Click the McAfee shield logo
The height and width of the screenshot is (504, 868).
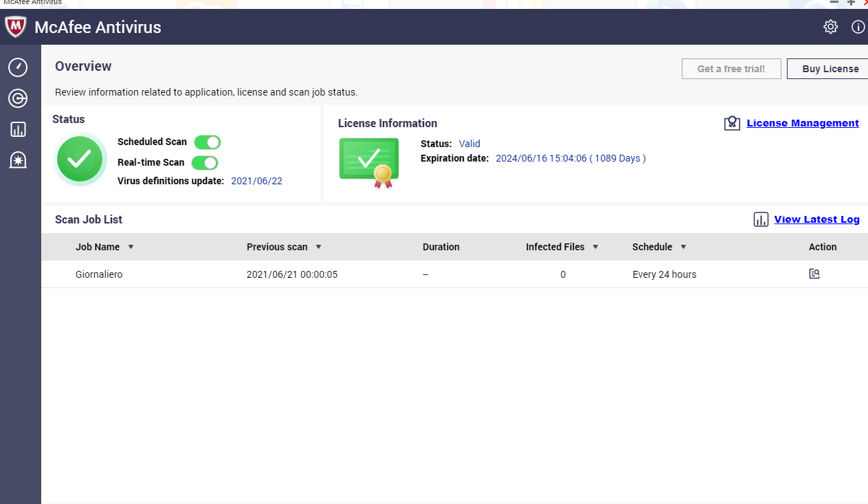tap(16, 27)
